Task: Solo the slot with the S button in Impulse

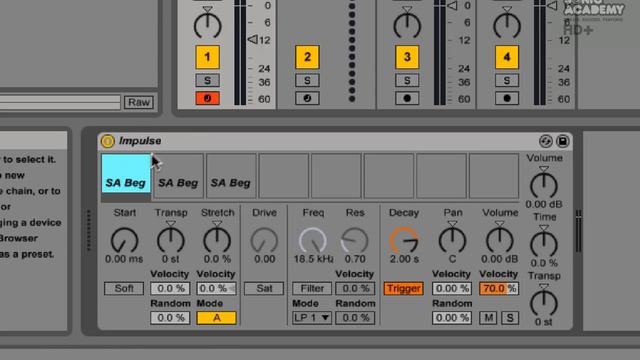Action: tap(510, 318)
